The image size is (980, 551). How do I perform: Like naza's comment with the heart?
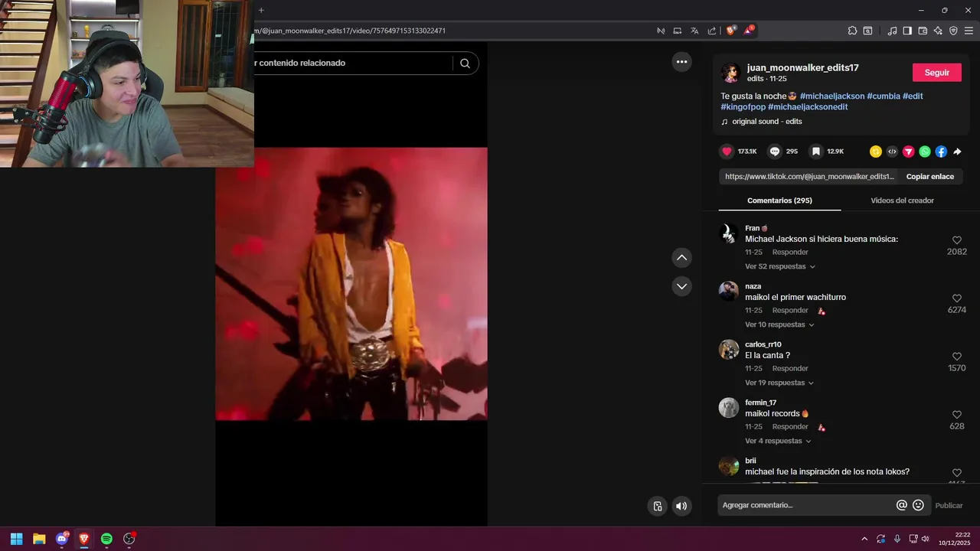(956, 298)
